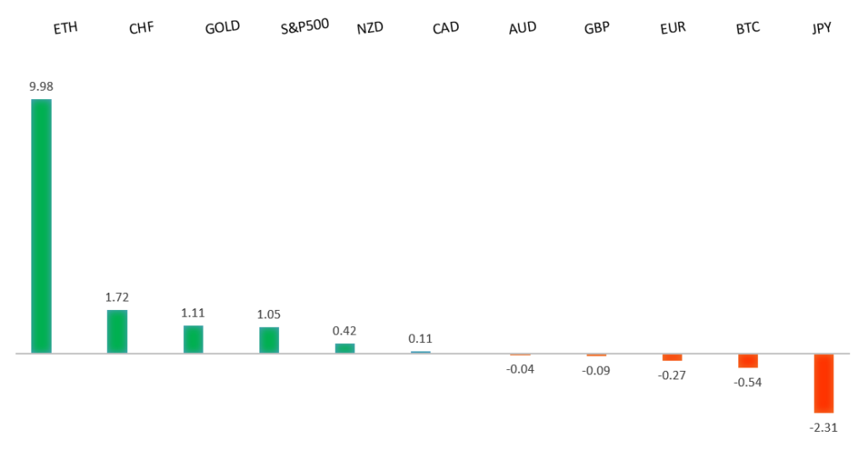Click the 9.98 data label
The height and width of the screenshot is (470, 868).
click(41, 86)
